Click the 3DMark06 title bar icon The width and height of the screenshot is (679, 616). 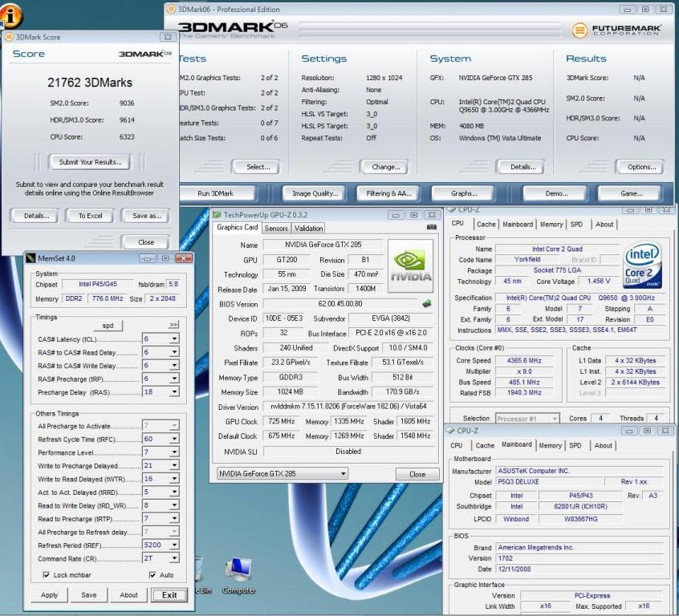171,9
